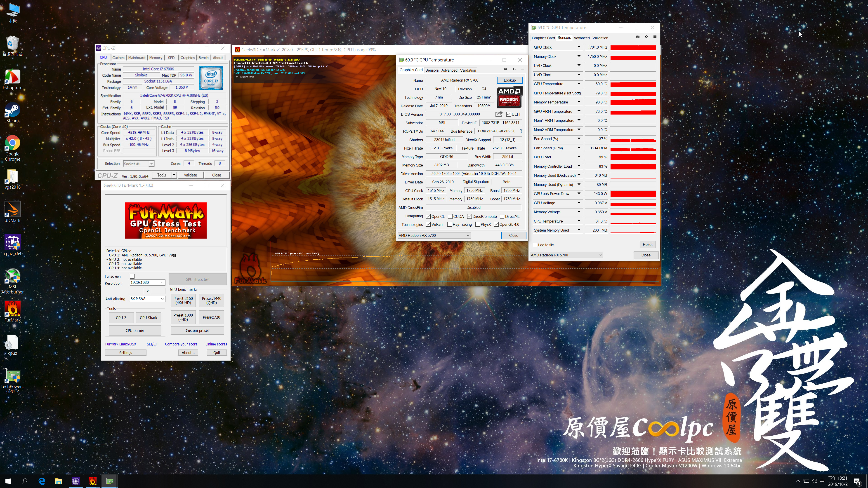The width and height of the screenshot is (868, 488).
Task: Toggle the CUDA checkbox in GPU-Z
Action: click(x=450, y=217)
